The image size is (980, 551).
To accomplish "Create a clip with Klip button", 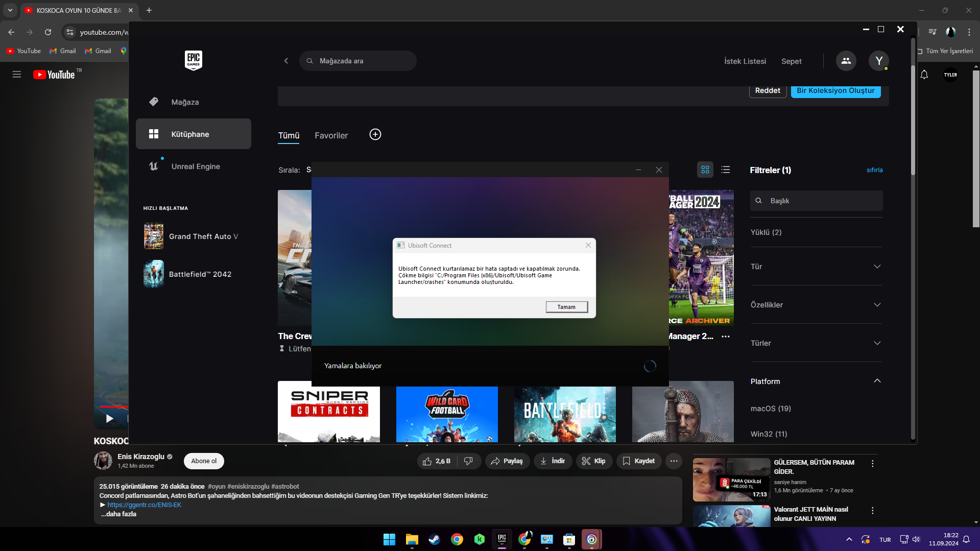I will tap(594, 461).
